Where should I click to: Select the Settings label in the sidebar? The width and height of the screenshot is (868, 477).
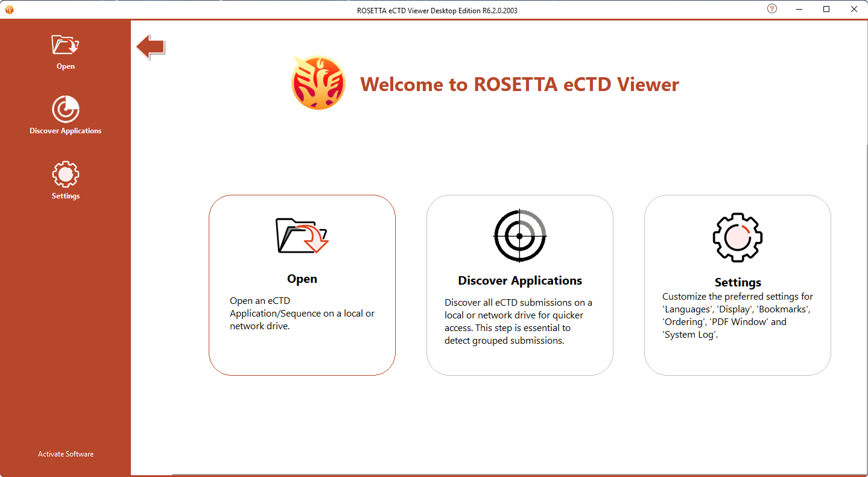pyautogui.click(x=65, y=196)
